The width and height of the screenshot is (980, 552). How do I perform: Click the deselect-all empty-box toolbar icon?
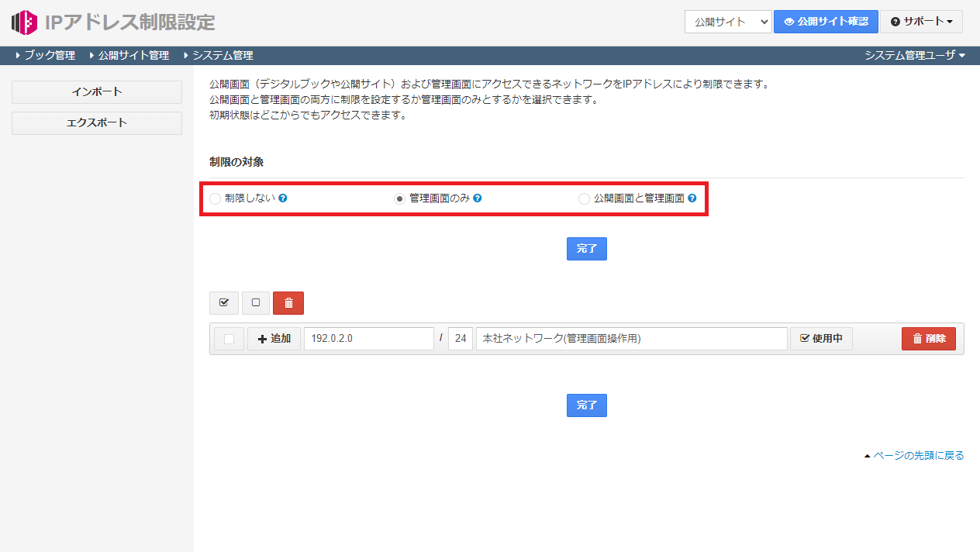click(x=256, y=303)
